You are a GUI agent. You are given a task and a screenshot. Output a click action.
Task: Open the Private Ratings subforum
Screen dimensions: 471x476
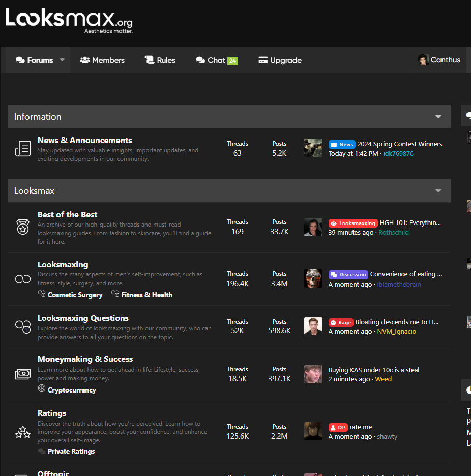tap(71, 451)
